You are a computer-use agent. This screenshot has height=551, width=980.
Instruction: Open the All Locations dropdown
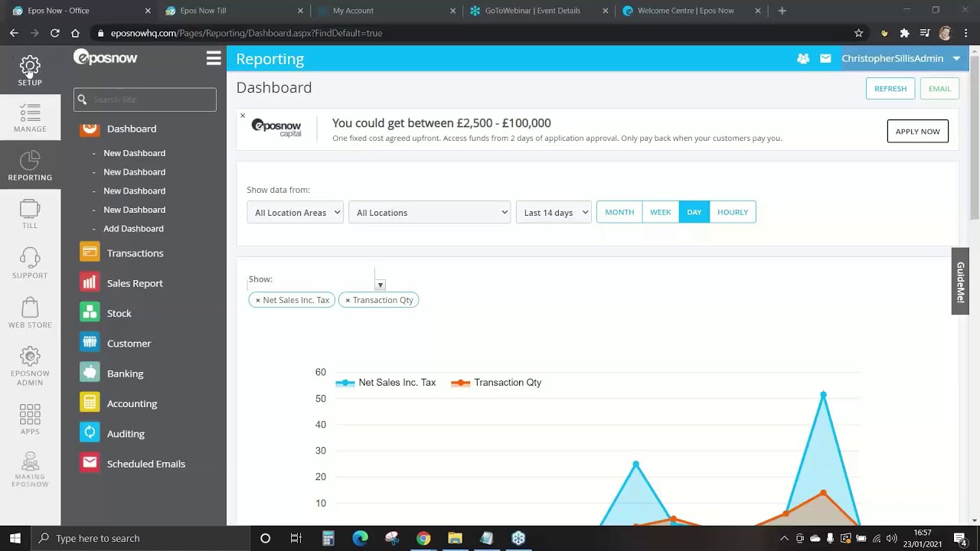[x=430, y=212]
